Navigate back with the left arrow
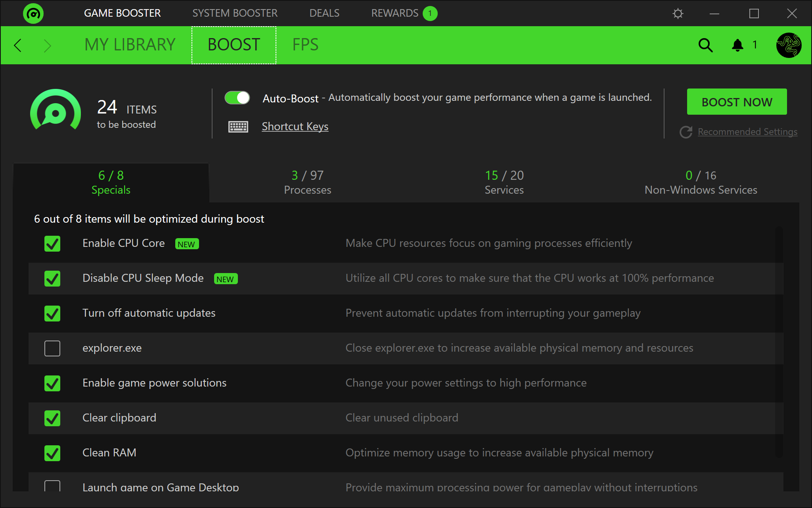The image size is (812, 508). [17, 45]
